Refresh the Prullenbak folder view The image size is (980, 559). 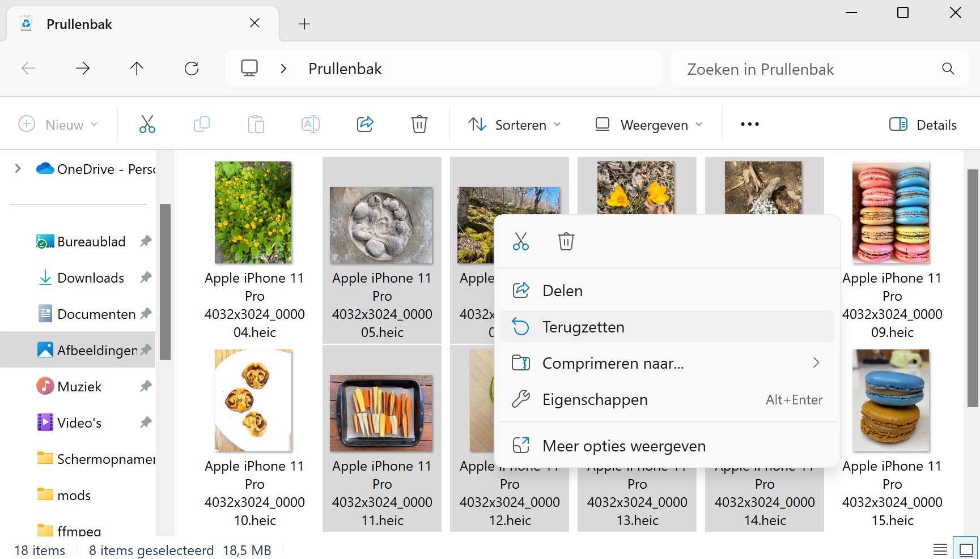pyautogui.click(x=192, y=69)
